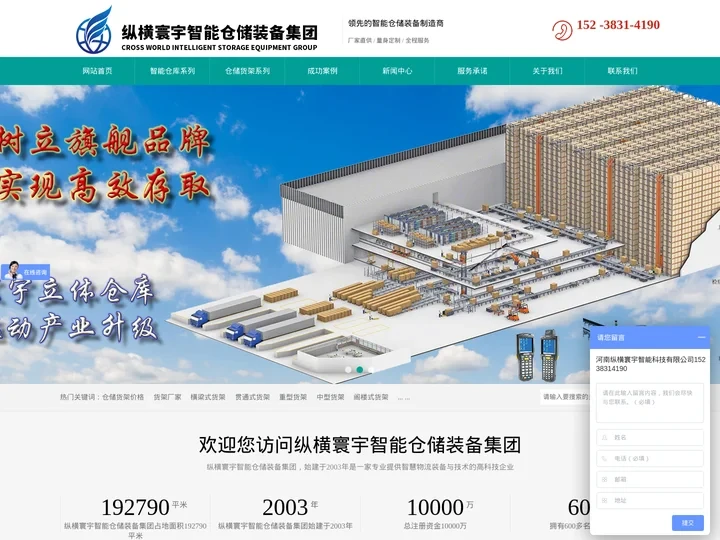This screenshot has height=540, width=720.
Task: Focus the message content textarea
Action: click(x=650, y=403)
